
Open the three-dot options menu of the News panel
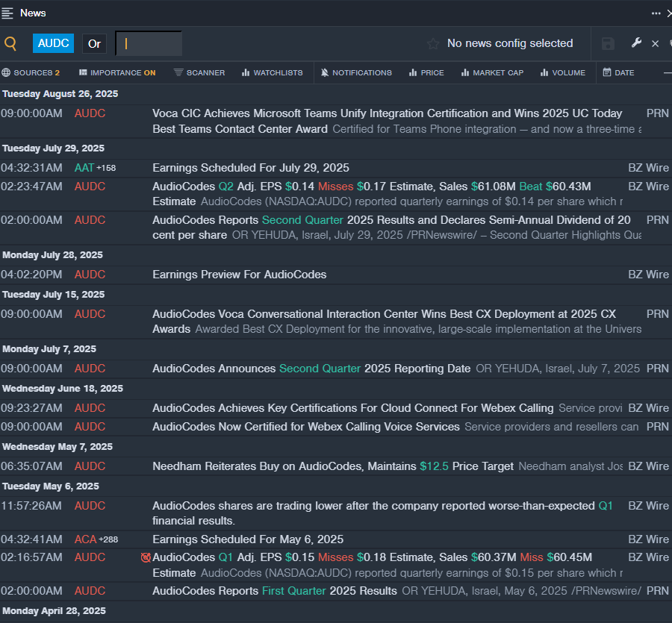click(x=656, y=13)
